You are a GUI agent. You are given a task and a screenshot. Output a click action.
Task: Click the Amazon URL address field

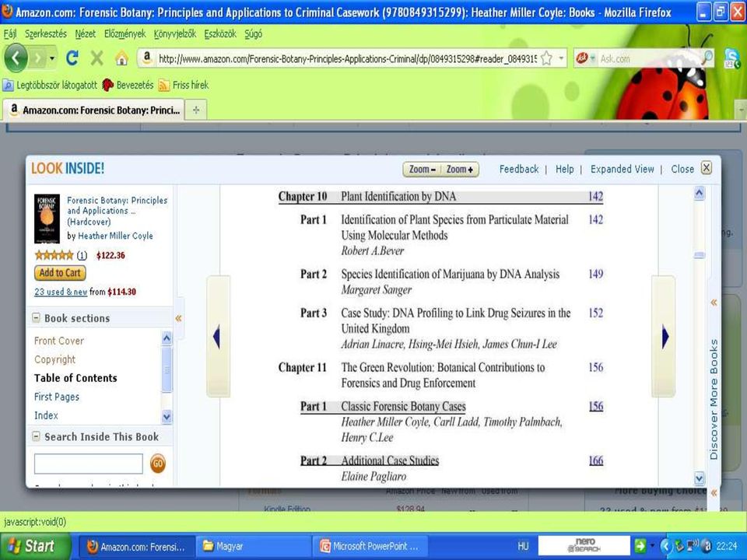(x=347, y=58)
